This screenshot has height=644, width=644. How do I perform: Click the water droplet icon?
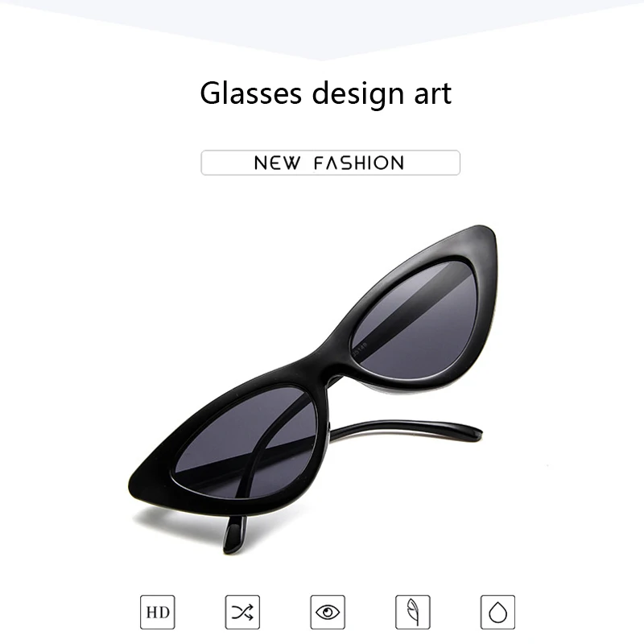(497, 612)
